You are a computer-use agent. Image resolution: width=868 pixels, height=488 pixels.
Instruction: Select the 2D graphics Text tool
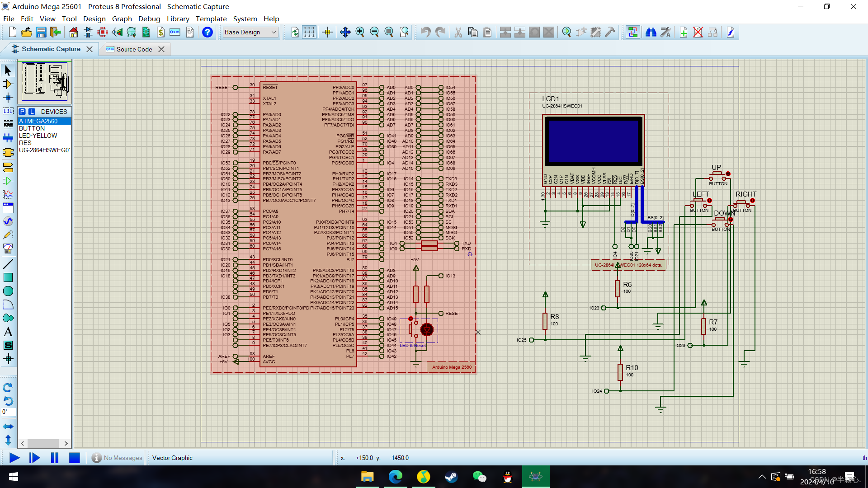[x=8, y=331]
